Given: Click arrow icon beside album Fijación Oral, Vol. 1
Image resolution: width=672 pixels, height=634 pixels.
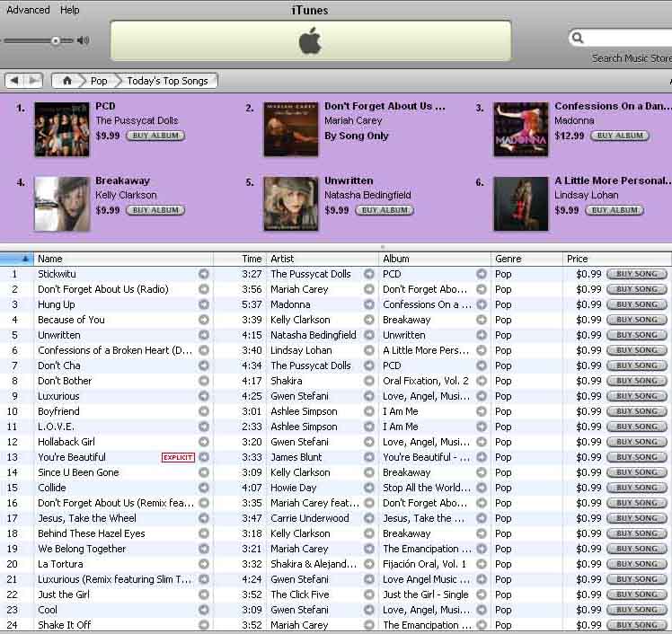Looking at the screenshot, I should 482,564.
